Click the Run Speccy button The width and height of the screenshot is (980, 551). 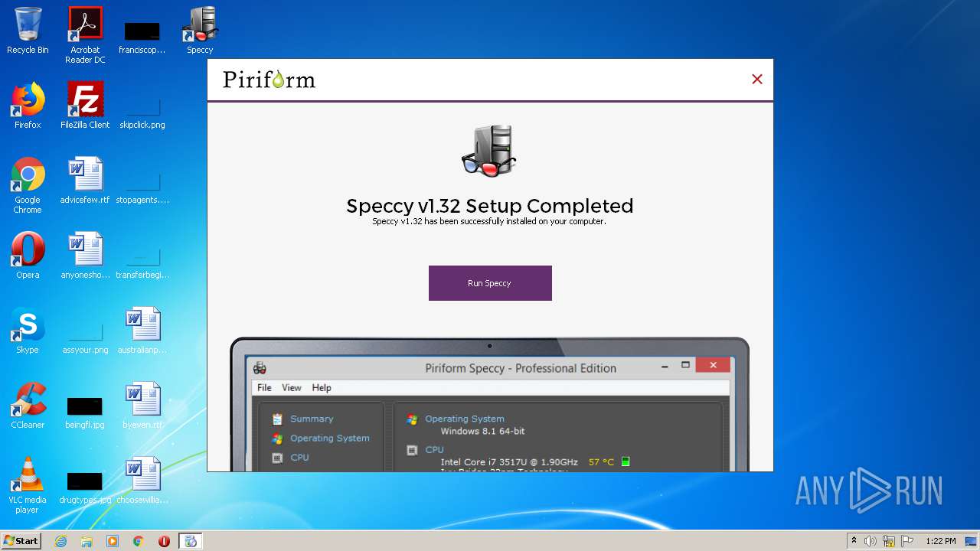(x=490, y=283)
